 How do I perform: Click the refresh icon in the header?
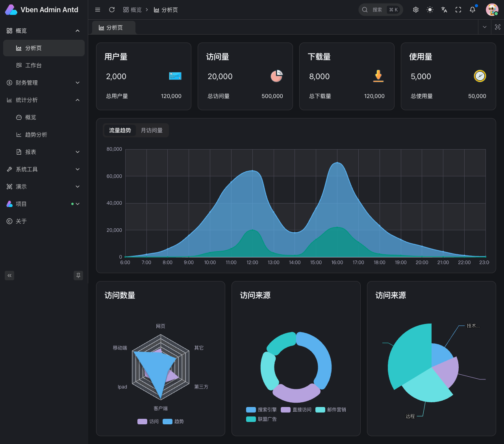(x=112, y=10)
